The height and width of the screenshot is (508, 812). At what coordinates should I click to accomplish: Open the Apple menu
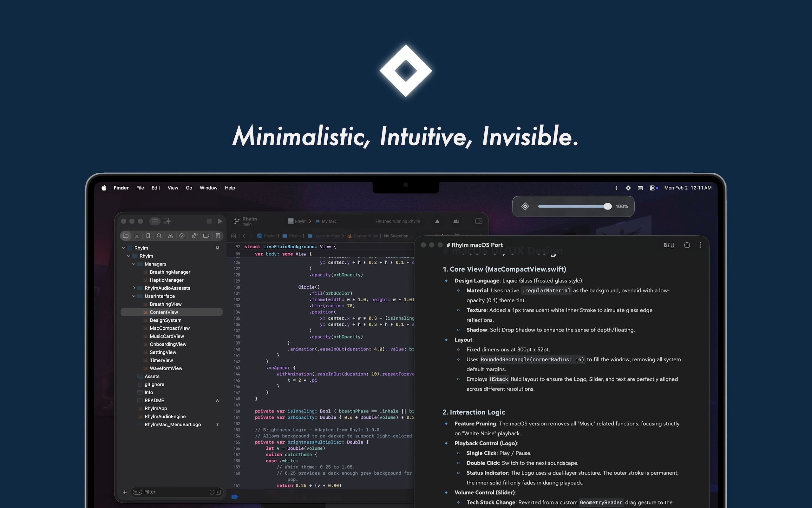(104, 188)
